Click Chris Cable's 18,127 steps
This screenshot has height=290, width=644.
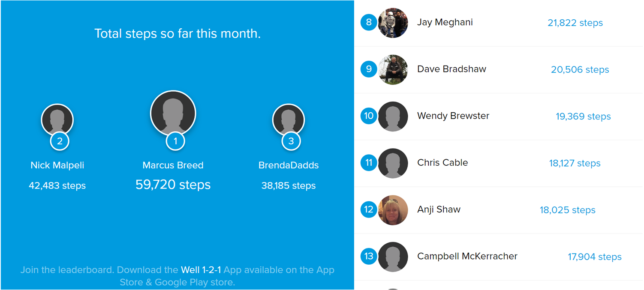[575, 163]
